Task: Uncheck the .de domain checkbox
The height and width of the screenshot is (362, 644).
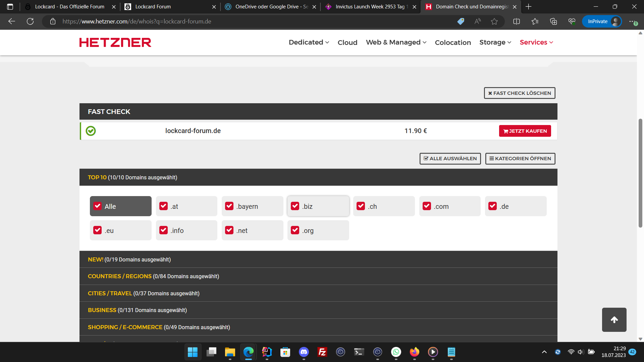Action: [493, 206]
